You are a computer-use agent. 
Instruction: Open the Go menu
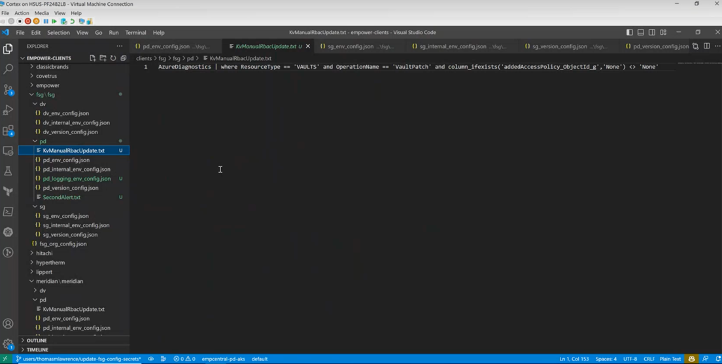pos(99,33)
